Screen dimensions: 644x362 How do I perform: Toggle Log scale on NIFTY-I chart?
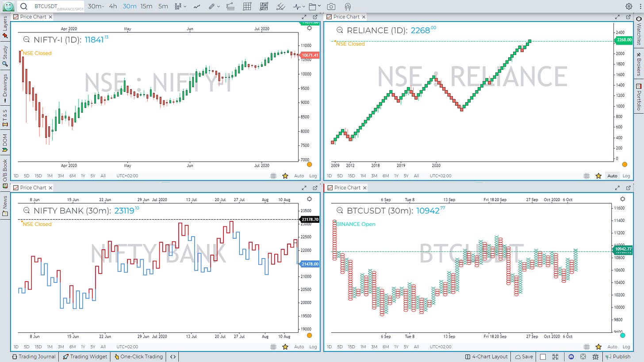click(313, 176)
